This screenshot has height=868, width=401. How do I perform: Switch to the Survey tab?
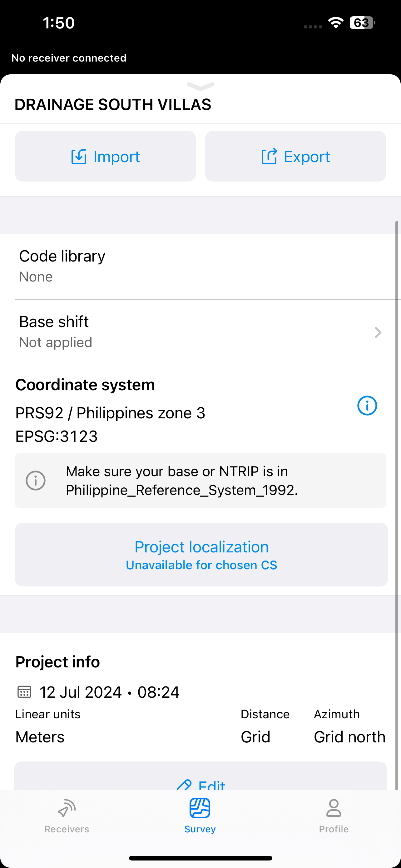click(x=200, y=816)
